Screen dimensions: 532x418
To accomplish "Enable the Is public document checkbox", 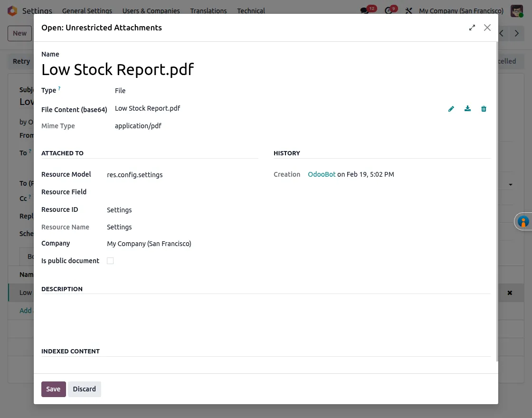I will coord(110,261).
